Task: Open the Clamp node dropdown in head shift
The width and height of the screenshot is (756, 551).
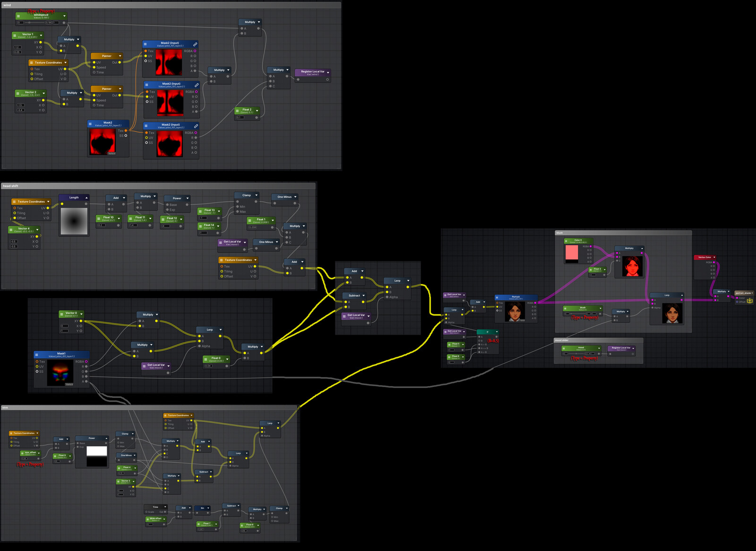Action: (257, 195)
